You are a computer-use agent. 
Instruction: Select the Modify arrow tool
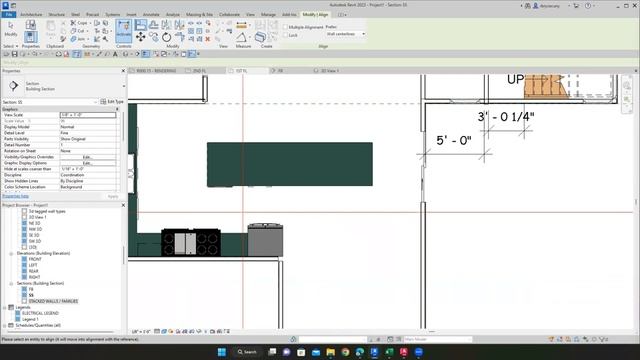coord(11,29)
